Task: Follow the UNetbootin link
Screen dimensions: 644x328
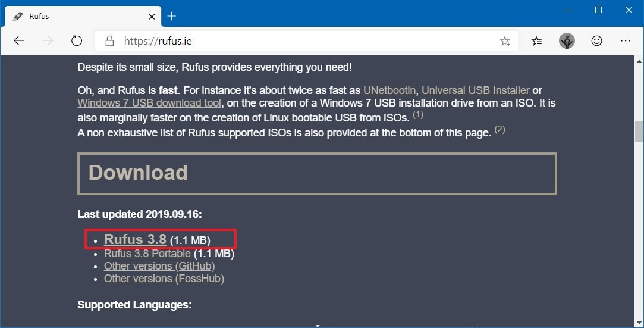Action: click(389, 90)
